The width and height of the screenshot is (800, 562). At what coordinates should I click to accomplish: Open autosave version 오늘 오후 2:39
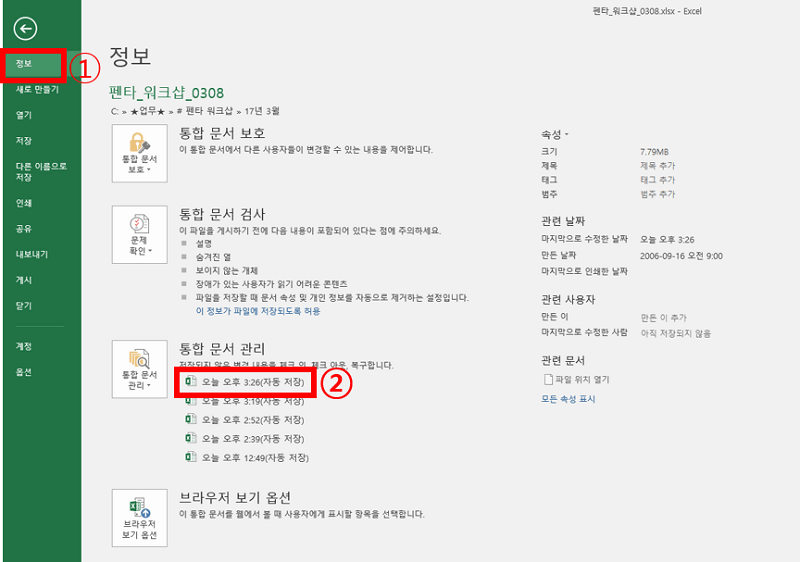tap(245, 439)
